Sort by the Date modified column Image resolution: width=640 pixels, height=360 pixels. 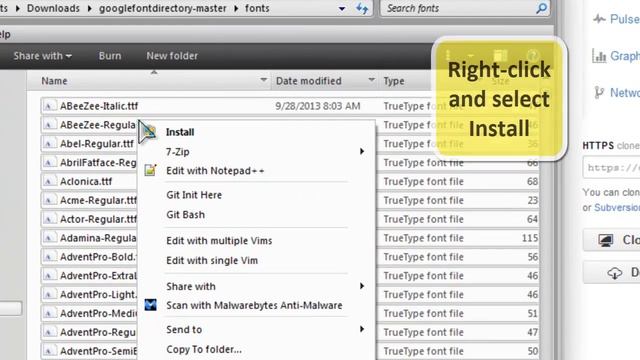pyautogui.click(x=308, y=81)
